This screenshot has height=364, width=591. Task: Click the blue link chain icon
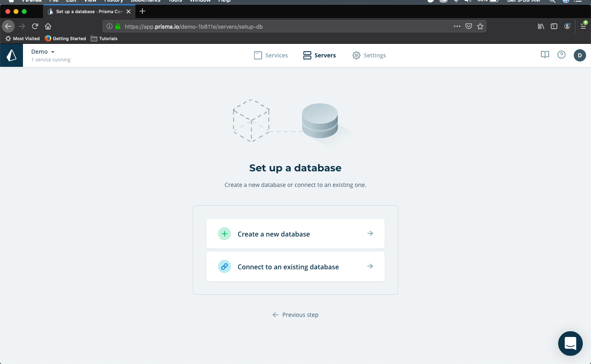pos(224,266)
